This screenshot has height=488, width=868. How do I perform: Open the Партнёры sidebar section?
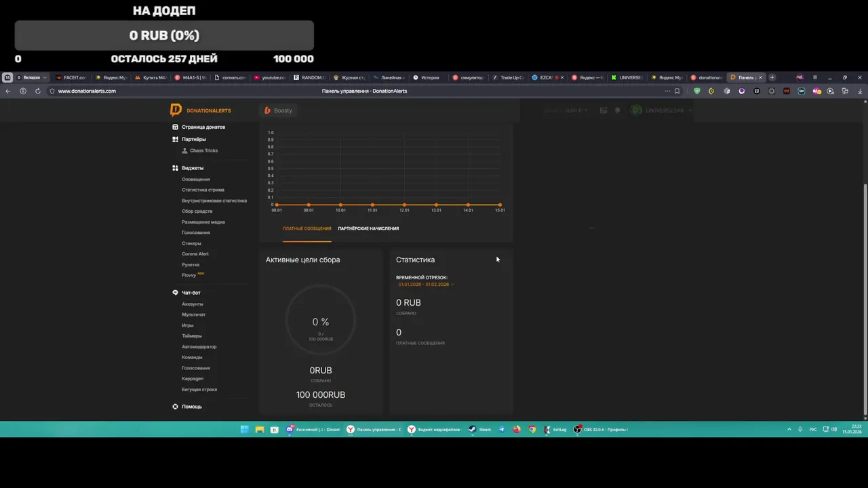(x=189, y=139)
